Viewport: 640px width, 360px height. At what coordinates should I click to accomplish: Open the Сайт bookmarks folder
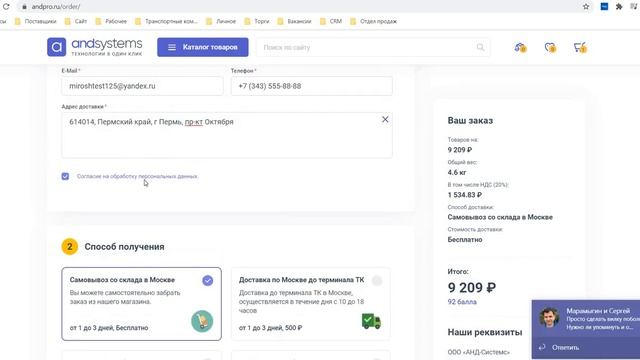[76, 21]
